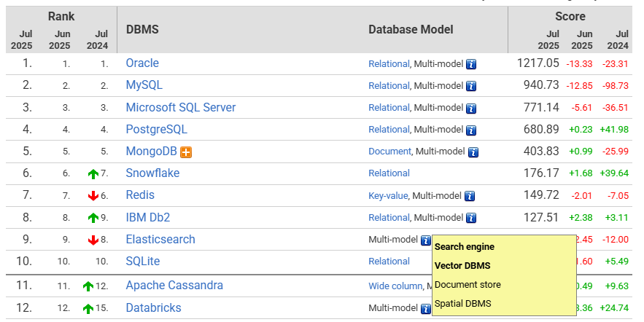Click Relational model link in PostgreSQL row
The width and height of the screenshot is (644, 322).
tap(389, 130)
